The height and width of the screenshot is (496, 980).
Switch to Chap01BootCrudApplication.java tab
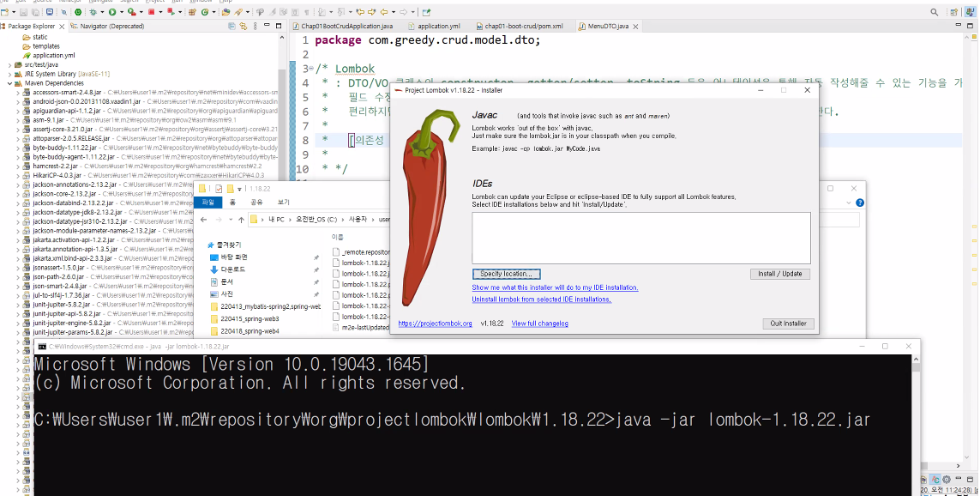point(342,27)
